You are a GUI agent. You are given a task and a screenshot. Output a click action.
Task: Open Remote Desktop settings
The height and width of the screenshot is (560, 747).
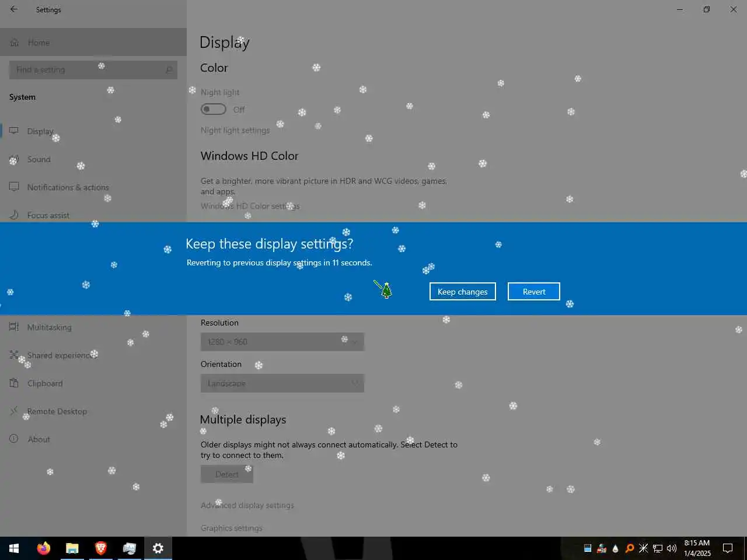coord(93,411)
